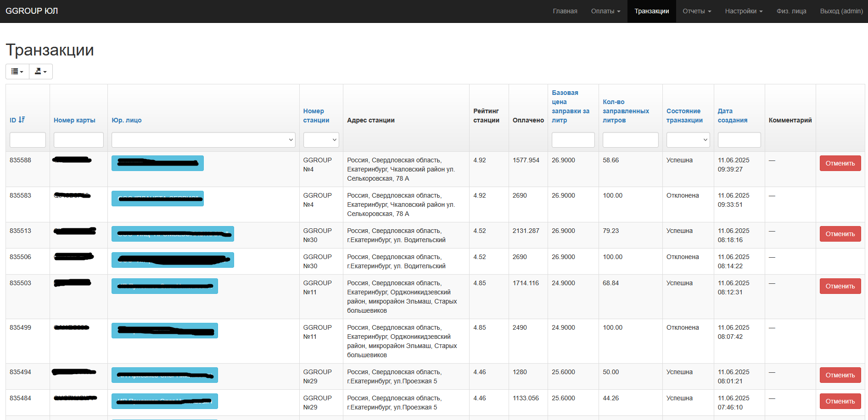Open the Состояние транзакции filter dropdown
The width and height of the screenshot is (868, 420).
coord(688,140)
